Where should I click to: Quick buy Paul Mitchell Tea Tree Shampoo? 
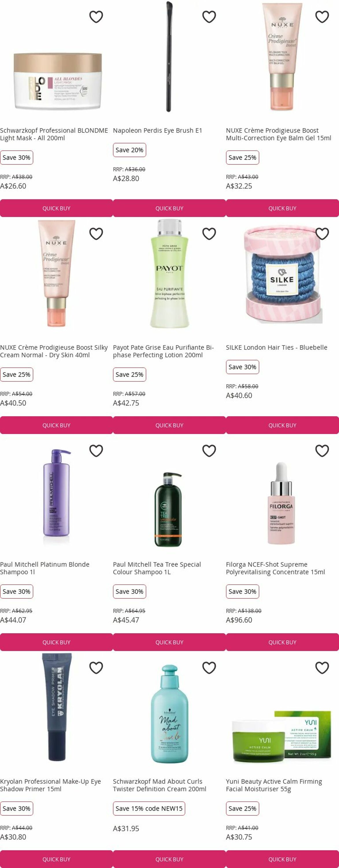tap(169, 642)
